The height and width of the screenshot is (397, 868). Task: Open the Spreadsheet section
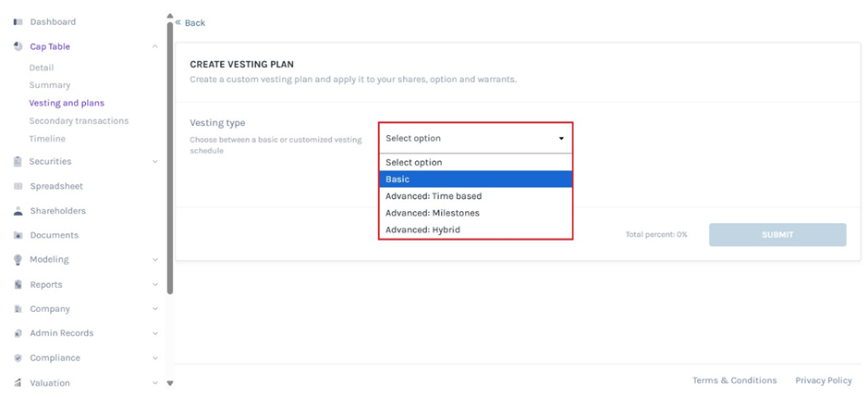pos(56,186)
